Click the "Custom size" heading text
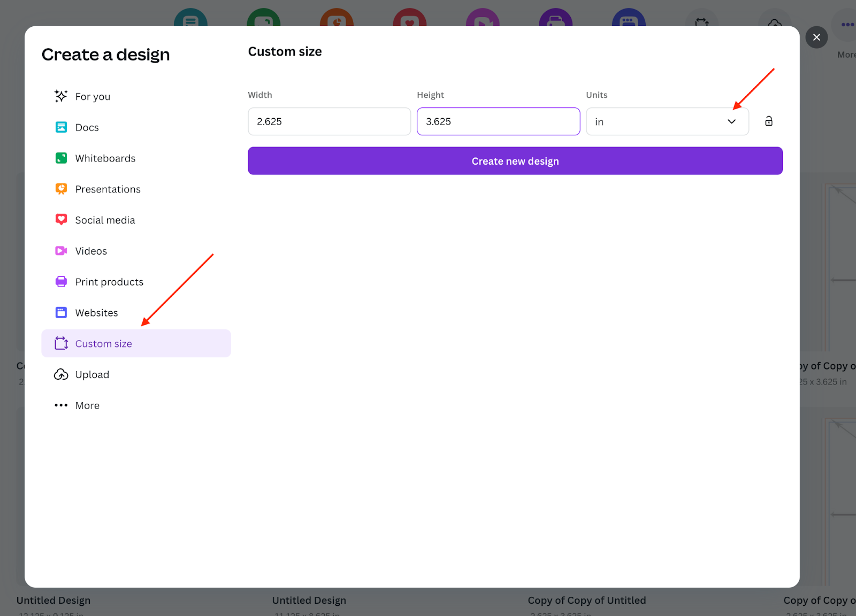This screenshot has width=856, height=616. (285, 51)
